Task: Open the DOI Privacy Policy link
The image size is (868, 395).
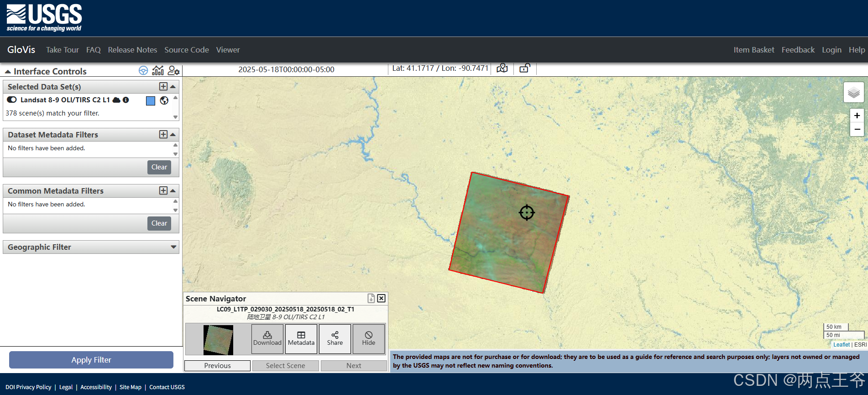Action: point(28,387)
